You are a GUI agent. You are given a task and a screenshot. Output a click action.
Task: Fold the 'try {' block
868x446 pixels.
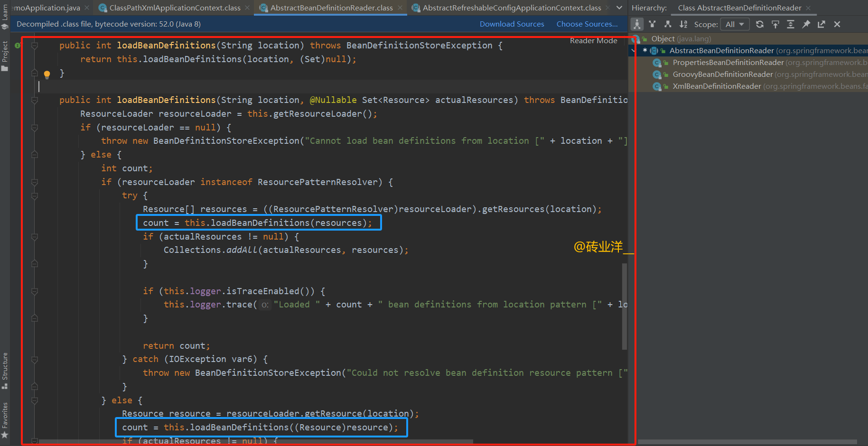pos(35,196)
